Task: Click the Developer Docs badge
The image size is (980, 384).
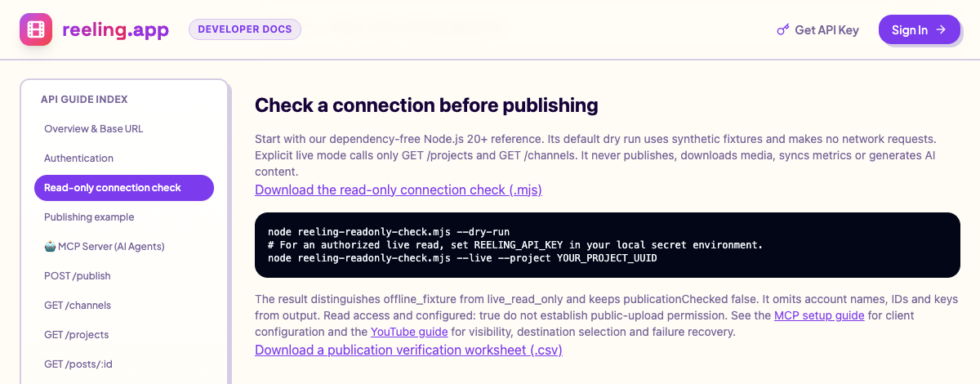Action: (x=245, y=29)
